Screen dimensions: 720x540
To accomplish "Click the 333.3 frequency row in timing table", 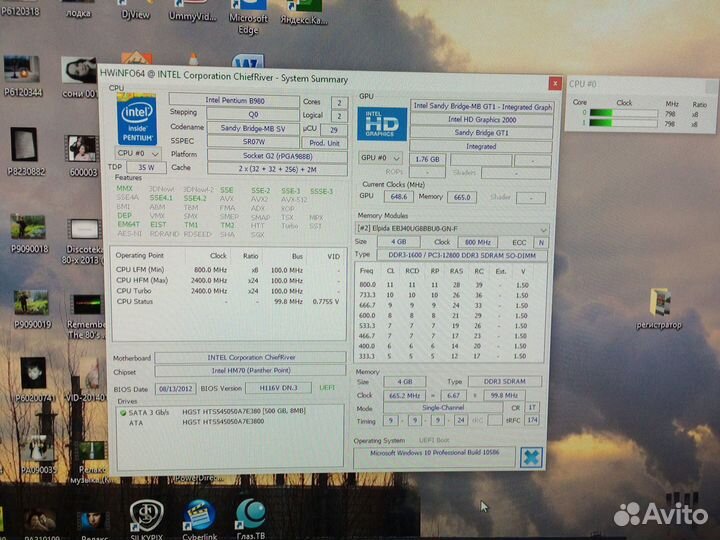I will (x=444, y=356).
